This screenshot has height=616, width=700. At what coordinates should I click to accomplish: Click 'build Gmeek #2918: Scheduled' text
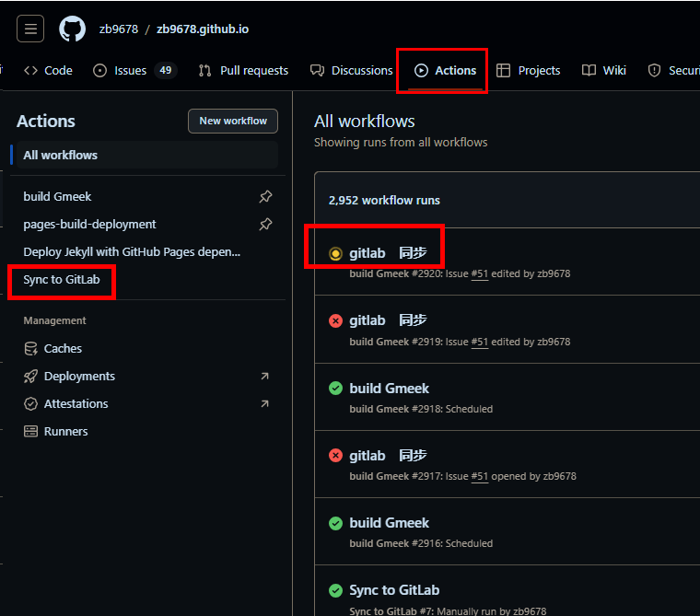[421, 409]
